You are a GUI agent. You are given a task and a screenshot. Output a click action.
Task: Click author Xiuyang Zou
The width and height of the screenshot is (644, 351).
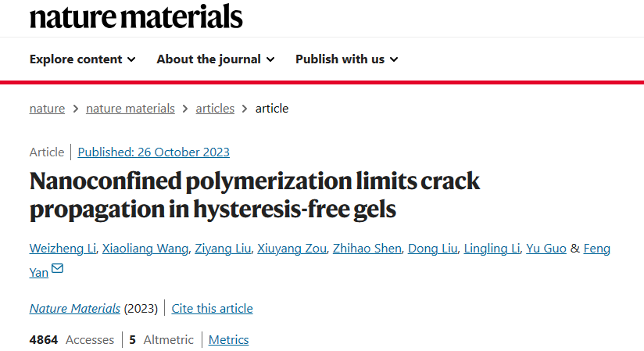[x=292, y=249]
